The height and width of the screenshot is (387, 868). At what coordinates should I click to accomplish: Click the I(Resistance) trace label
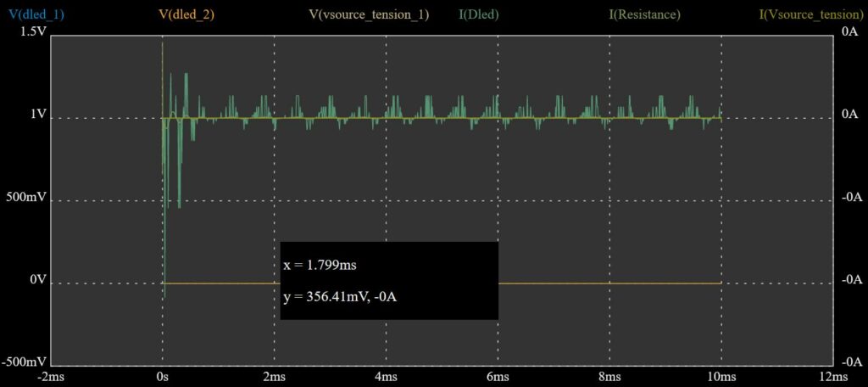pos(644,14)
